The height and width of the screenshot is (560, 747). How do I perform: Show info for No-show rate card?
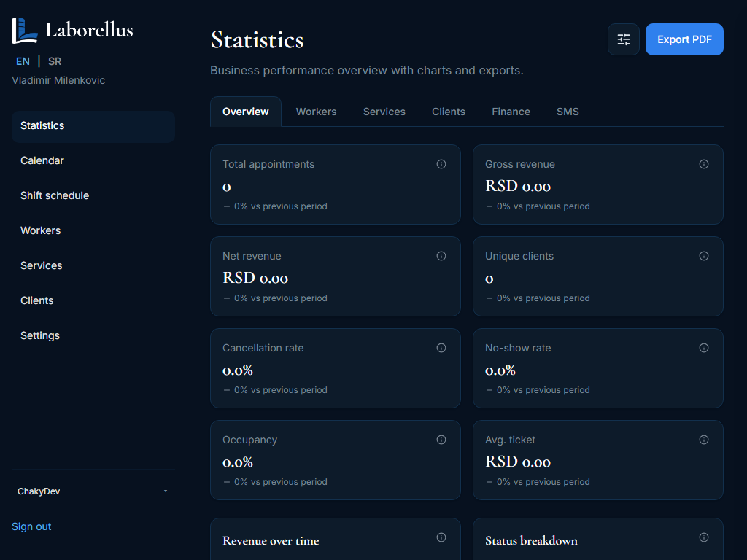tap(704, 348)
